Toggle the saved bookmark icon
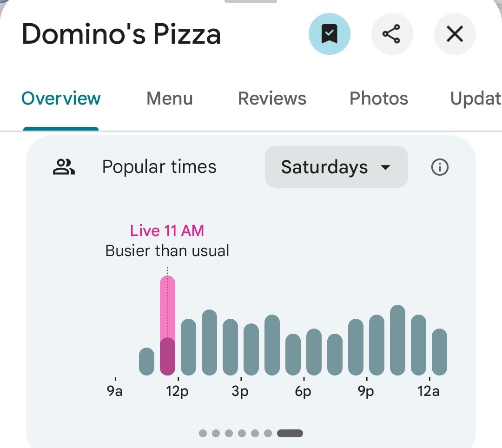Screen dimensions: 502x448 pos(329,34)
